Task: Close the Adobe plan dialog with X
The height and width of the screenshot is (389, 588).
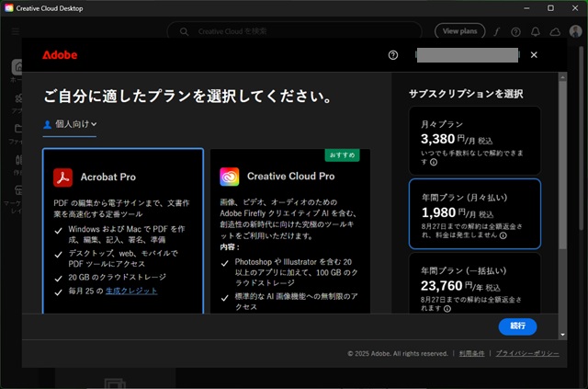Action: 534,55
